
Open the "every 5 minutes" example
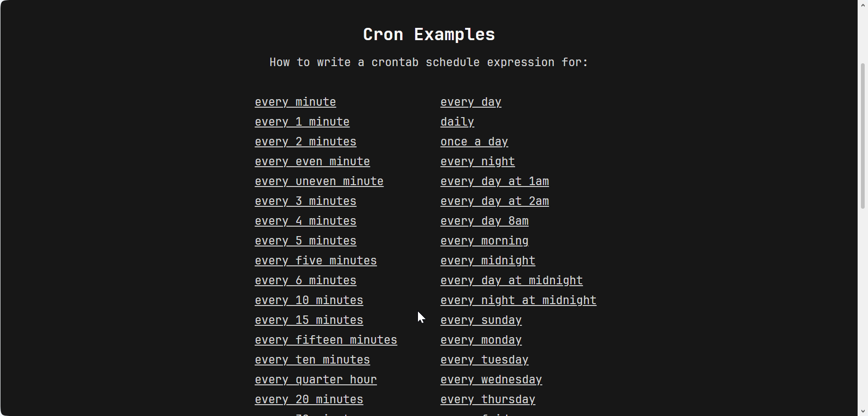(305, 241)
